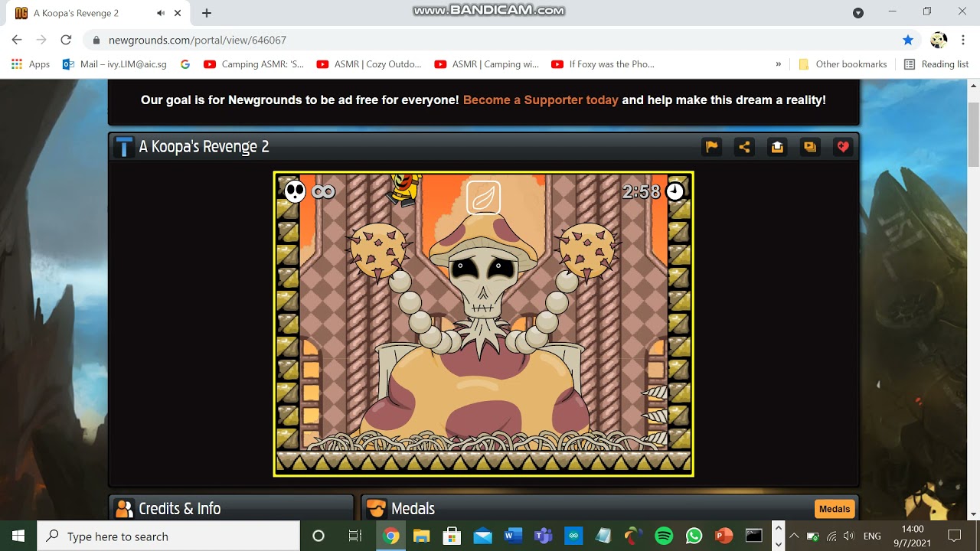Open the Mail app on the taskbar
The height and width of the screenshot is (551, 980).
point(482,536)
